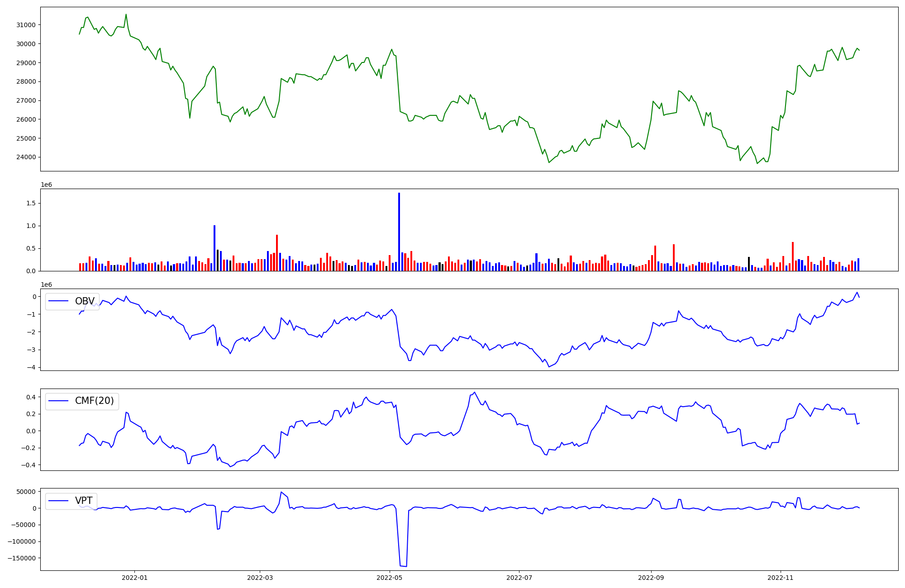Viewport: 905px width, 588px height.
Task: Click the OBV legend label
Action: tap(85, 301)
